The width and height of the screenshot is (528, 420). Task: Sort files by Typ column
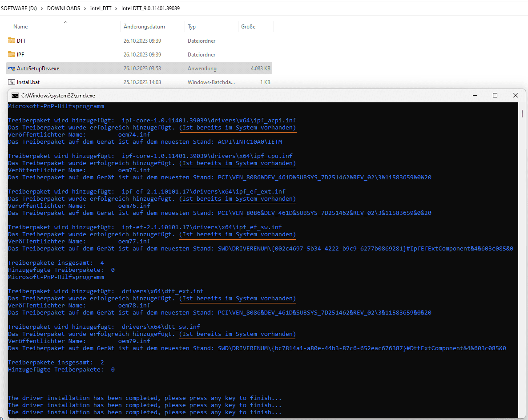pos(192,27)
